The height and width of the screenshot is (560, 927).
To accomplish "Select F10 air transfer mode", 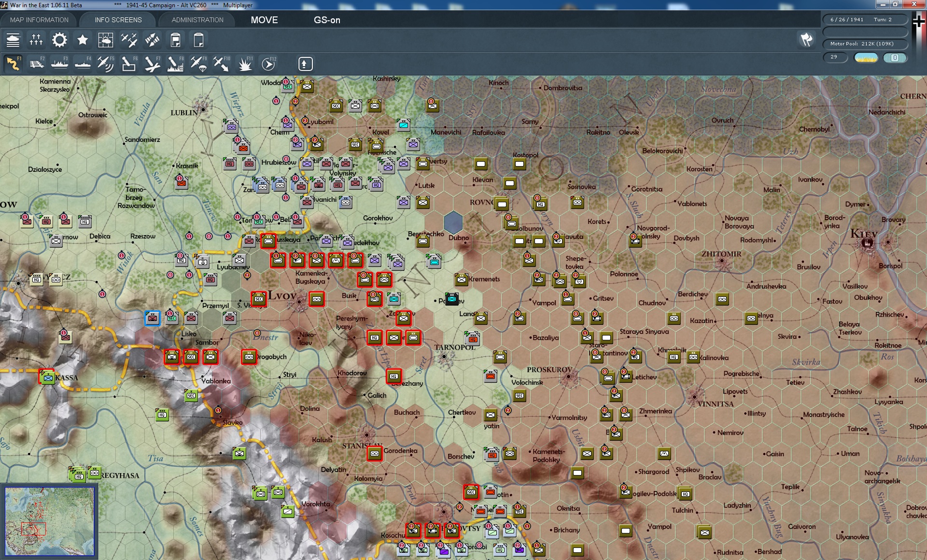I will point(222,64).
